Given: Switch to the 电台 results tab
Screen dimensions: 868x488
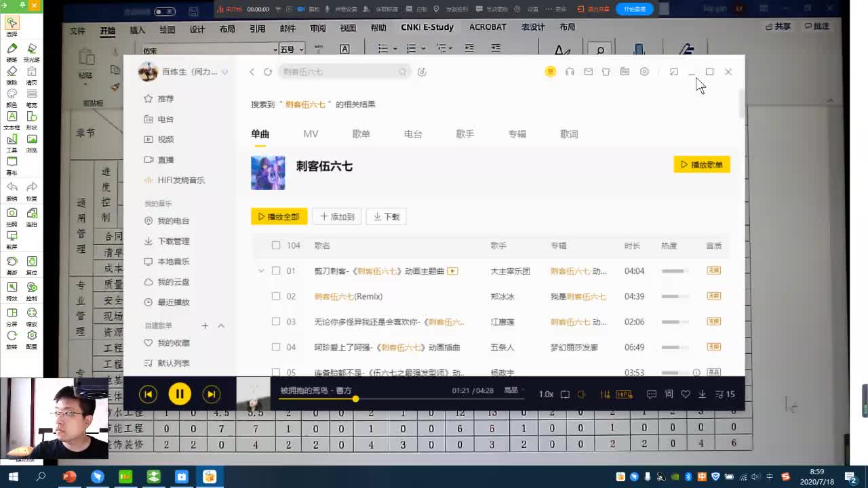Looking at the screenshot, I should 413,134.
